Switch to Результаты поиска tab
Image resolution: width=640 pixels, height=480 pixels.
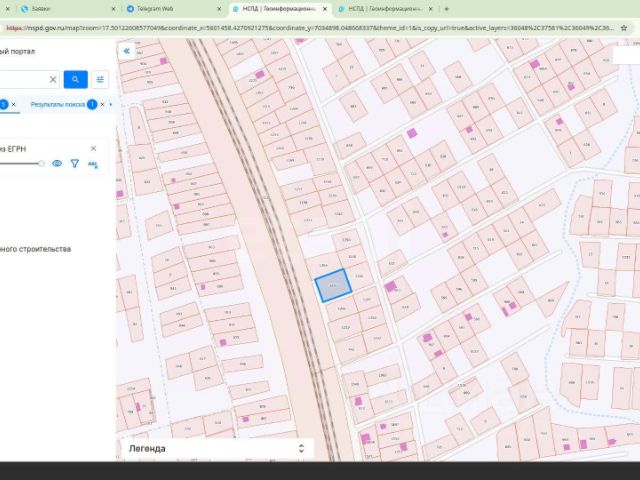[x=58, y=104]
